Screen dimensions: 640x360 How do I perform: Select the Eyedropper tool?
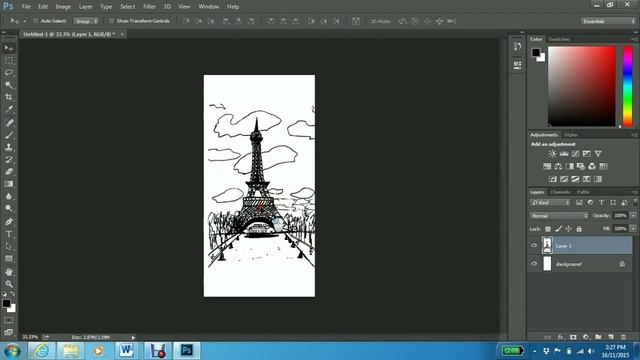tap(9, 109)
